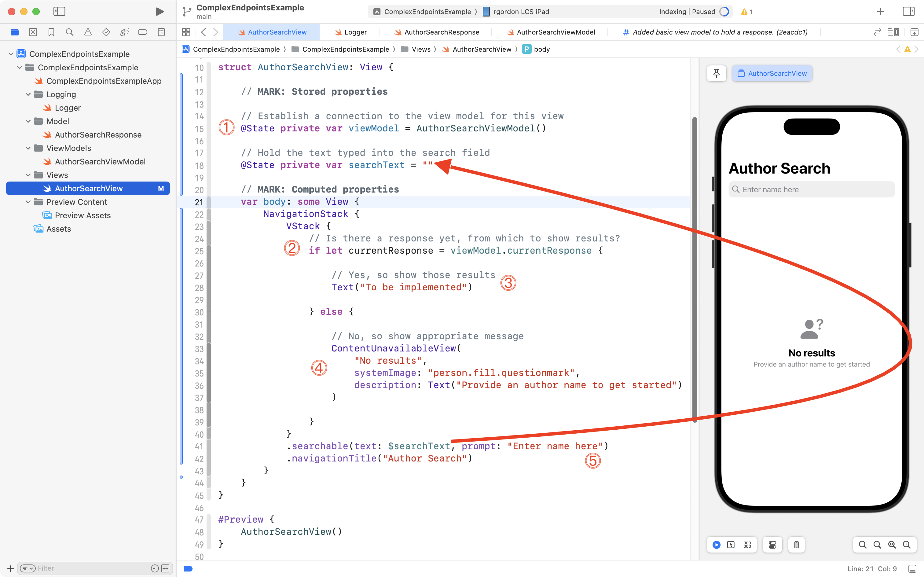This screenshot has width=924, height=577.
Task: Toggle the bottom debug area
Action: 912,569
